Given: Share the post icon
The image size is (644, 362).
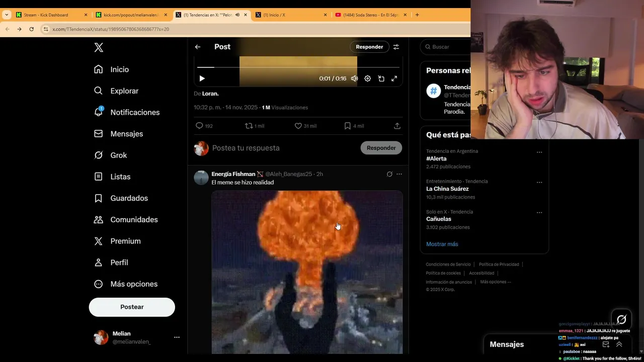Looking at the screenshot, I should tap(397, 126).
